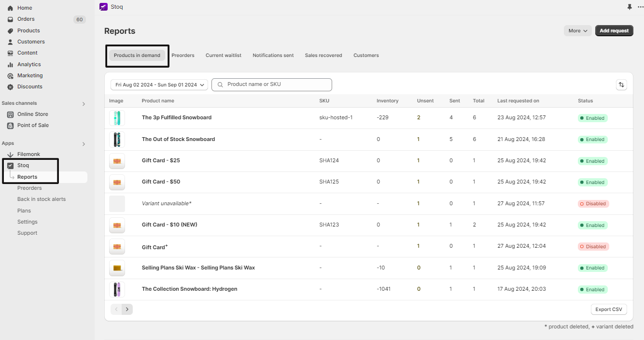The image size is (644, 340).
Task: Switch to Products in demand tab
Action: click(137, 56)
